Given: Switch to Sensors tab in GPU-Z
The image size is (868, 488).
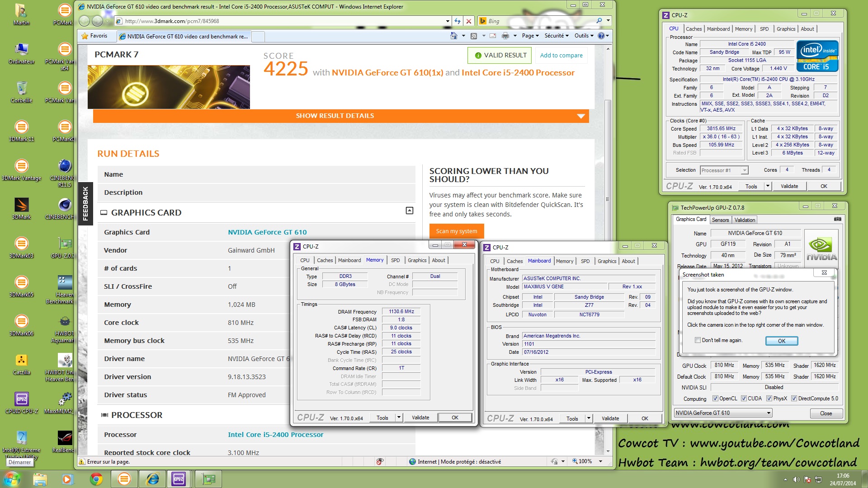Looking at the screenshot, I should tap(720, 220).
